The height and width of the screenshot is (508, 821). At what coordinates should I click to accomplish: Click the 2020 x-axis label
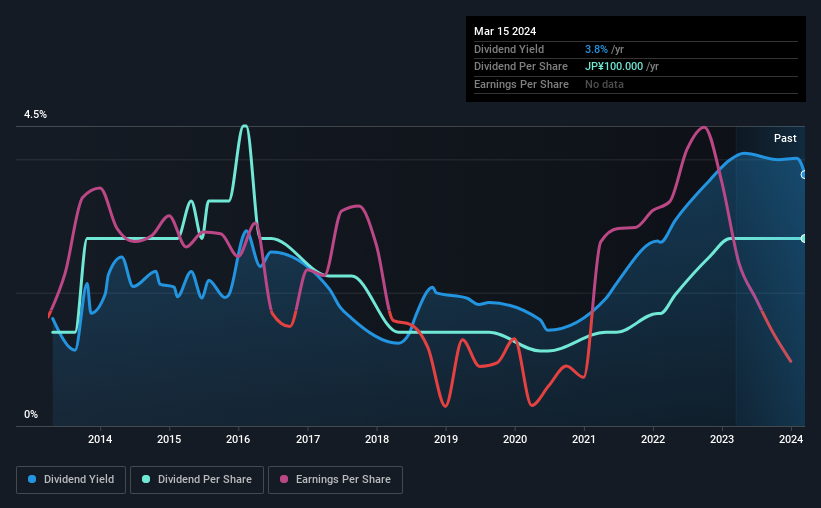click(515, 439)
